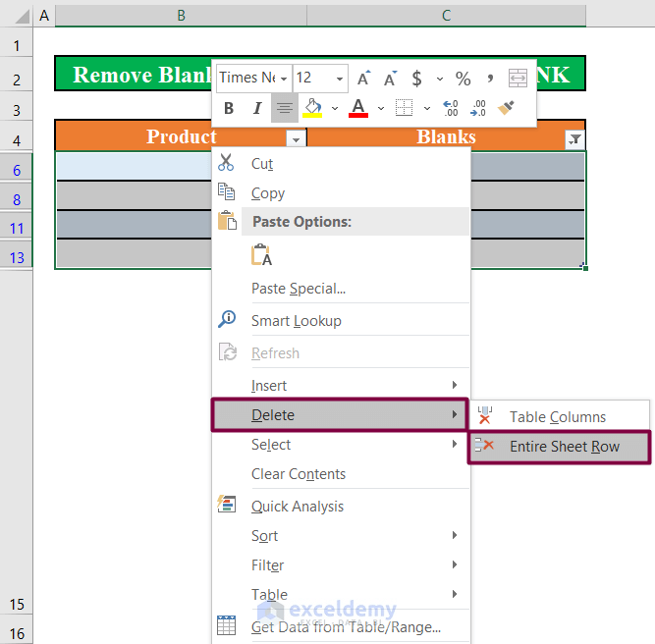The height and width of the screenshot is (644, 655).
Task: Choose Copy from context menu
Action: 341,193
